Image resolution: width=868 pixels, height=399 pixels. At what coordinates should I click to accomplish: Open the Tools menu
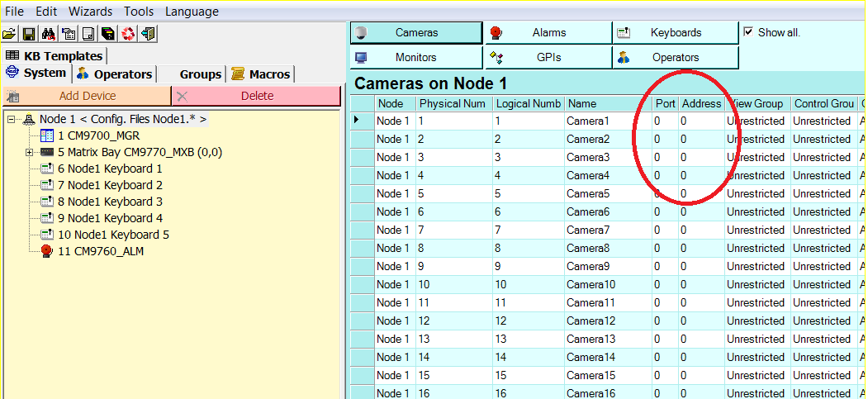click(x=139, y=12)
